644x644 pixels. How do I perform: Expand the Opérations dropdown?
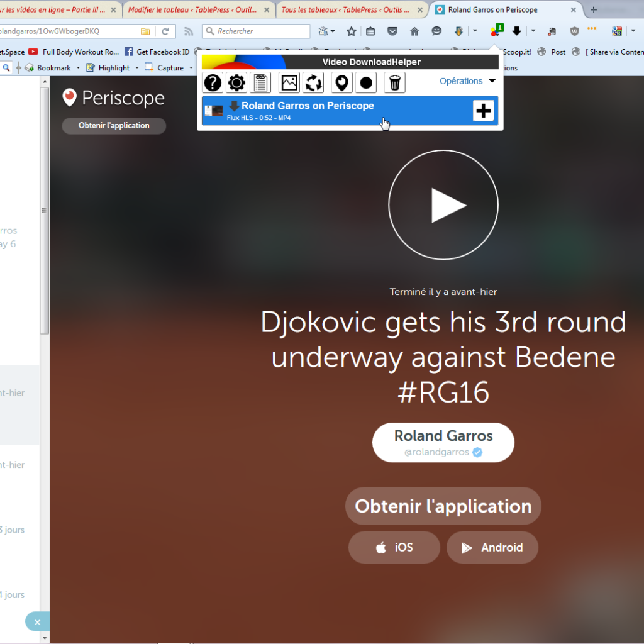467,81
